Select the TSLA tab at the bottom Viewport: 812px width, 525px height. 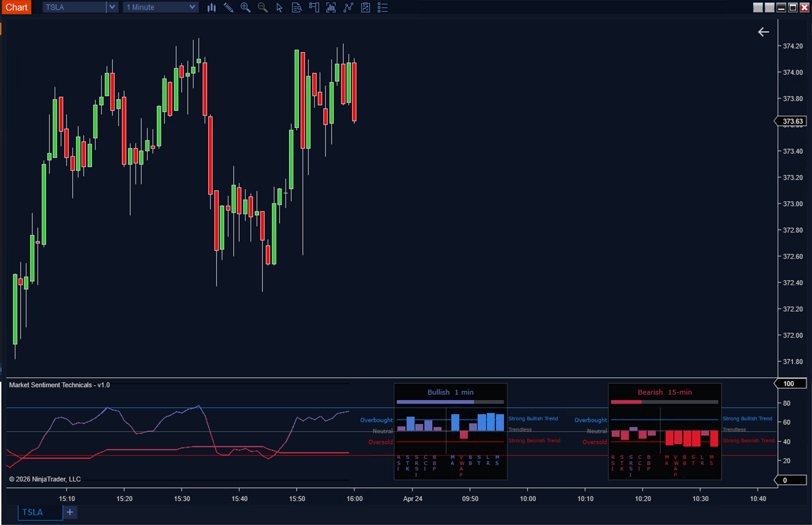click(x=40, y=512)
